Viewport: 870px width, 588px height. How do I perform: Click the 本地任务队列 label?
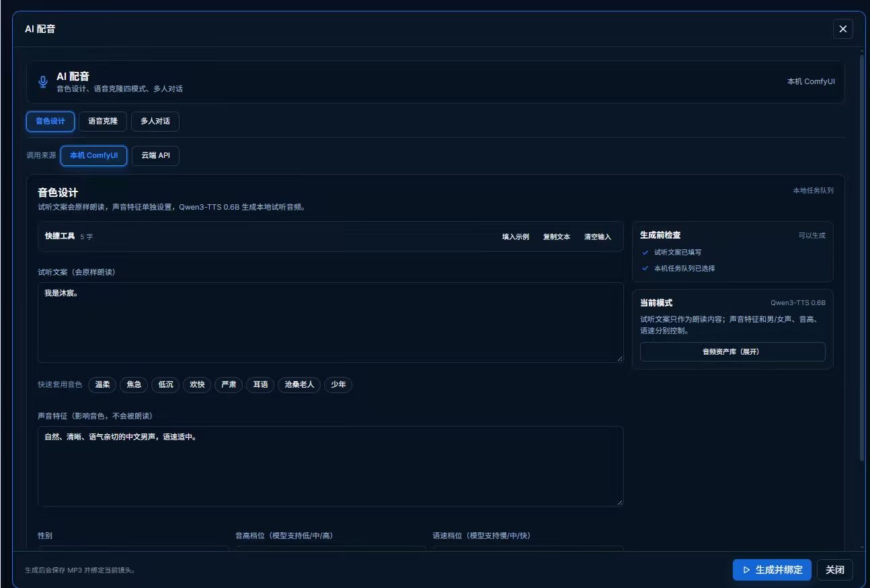click(x=813, y=191)
